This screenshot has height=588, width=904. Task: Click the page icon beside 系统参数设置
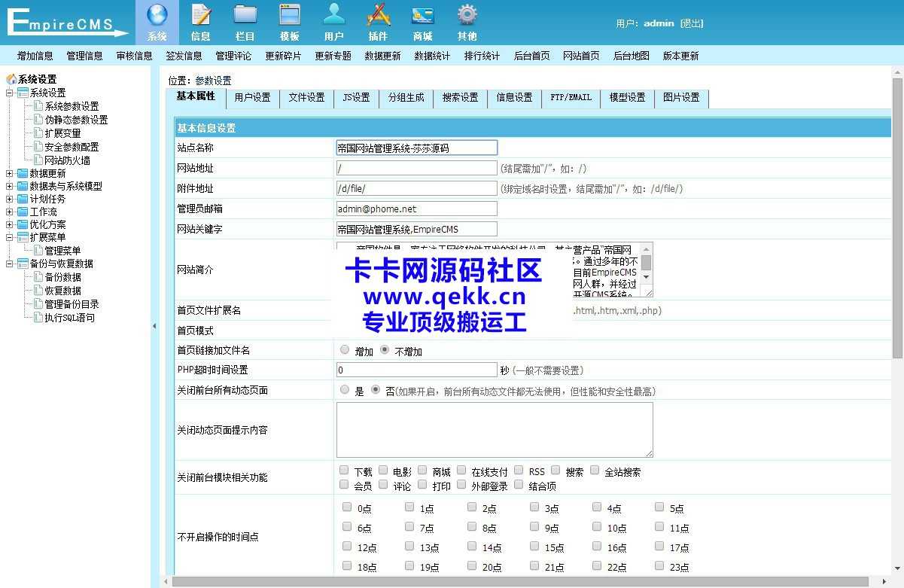[38, 106]
